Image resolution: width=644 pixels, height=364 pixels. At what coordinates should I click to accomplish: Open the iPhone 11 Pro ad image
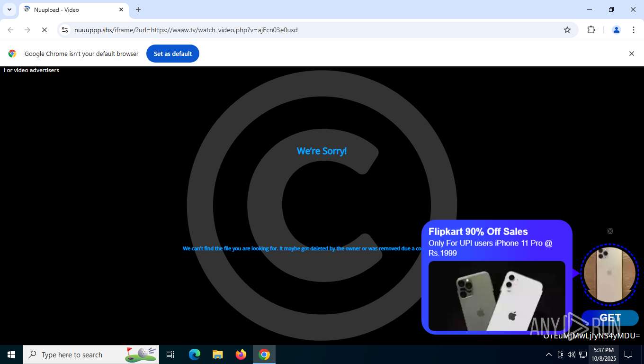tap(497, 296)
